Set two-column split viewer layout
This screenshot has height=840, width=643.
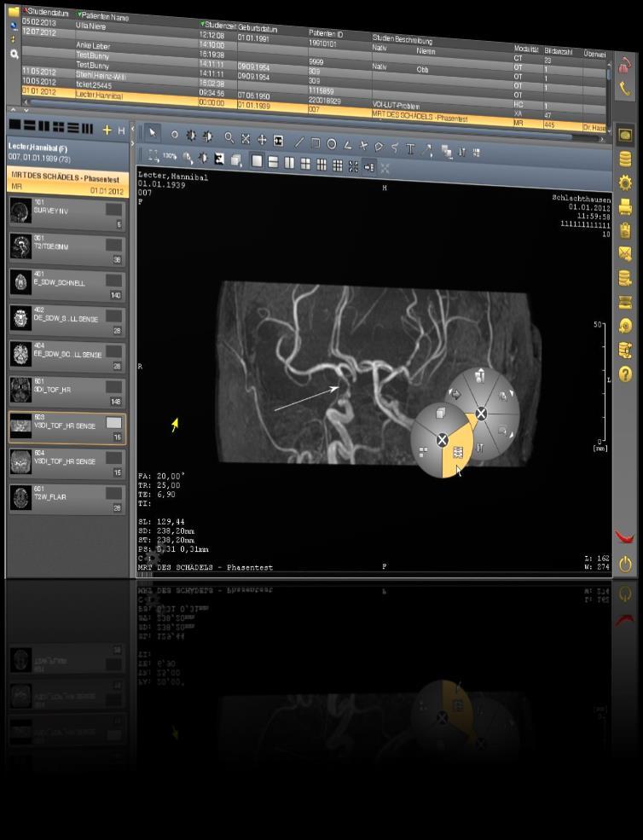coord(289,163)
